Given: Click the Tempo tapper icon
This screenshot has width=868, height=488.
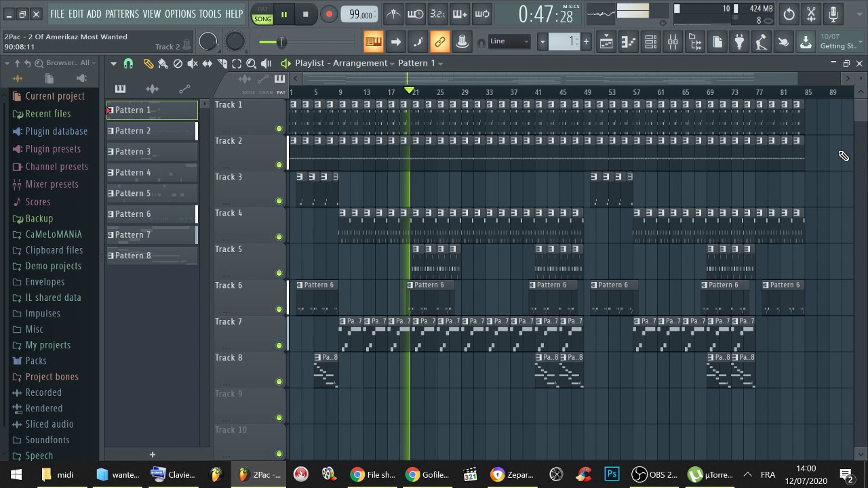Looking at the screenshot, I should point(762,42).
